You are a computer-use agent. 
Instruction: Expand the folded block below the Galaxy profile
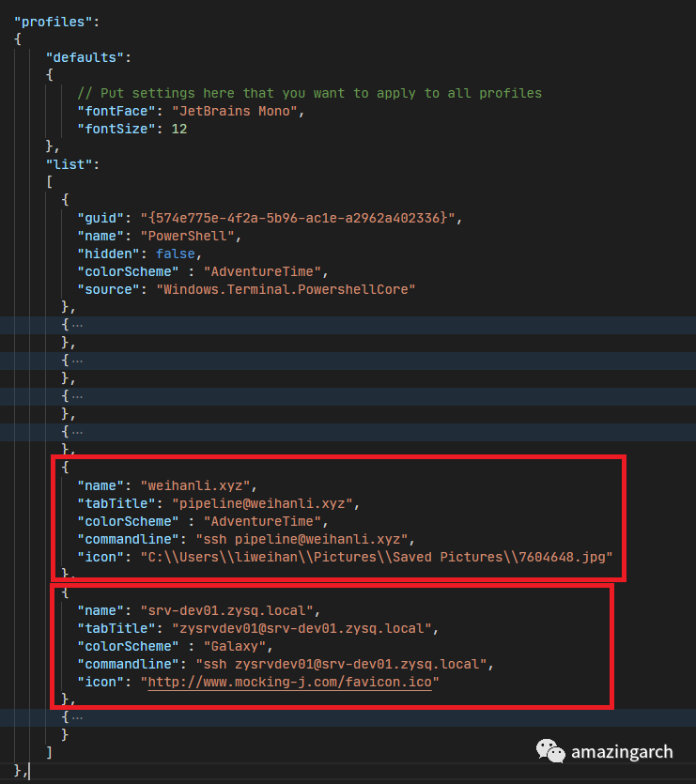tap(77, 717)
